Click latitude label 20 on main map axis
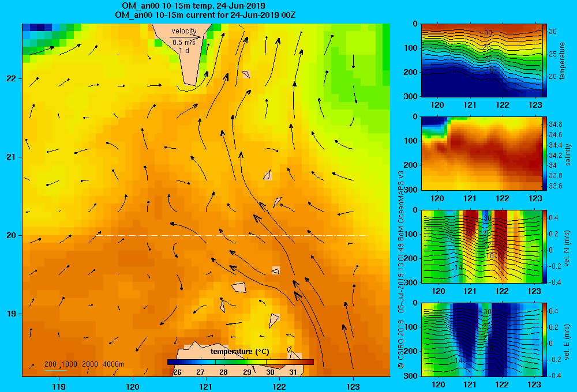Image resolution: width=577 pixels, height=392 pixels. click(11, 235)
